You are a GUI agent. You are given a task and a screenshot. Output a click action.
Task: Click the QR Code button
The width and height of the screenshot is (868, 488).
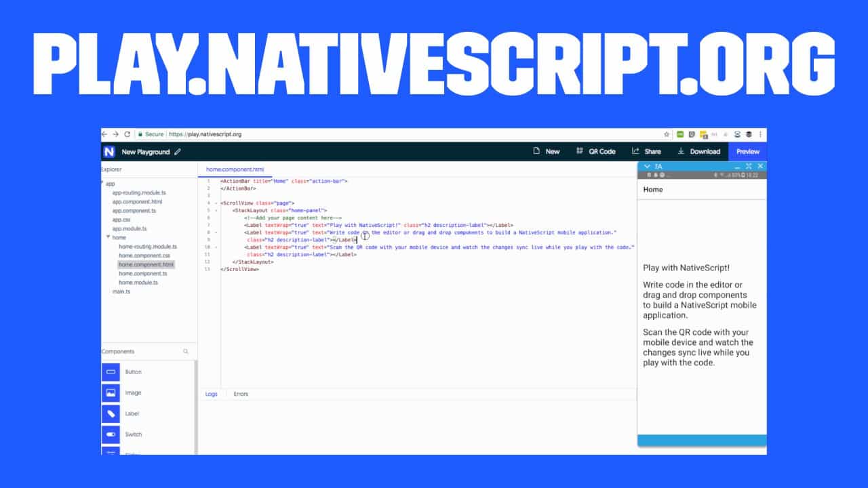point(595,152)
